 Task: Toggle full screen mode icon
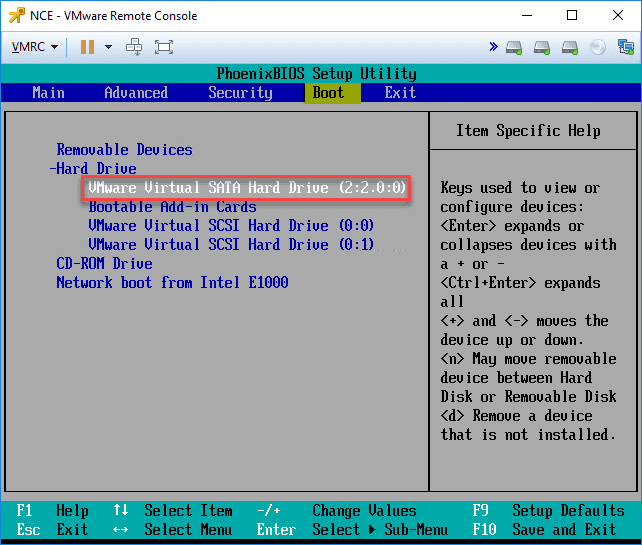(x=164, y=47)
